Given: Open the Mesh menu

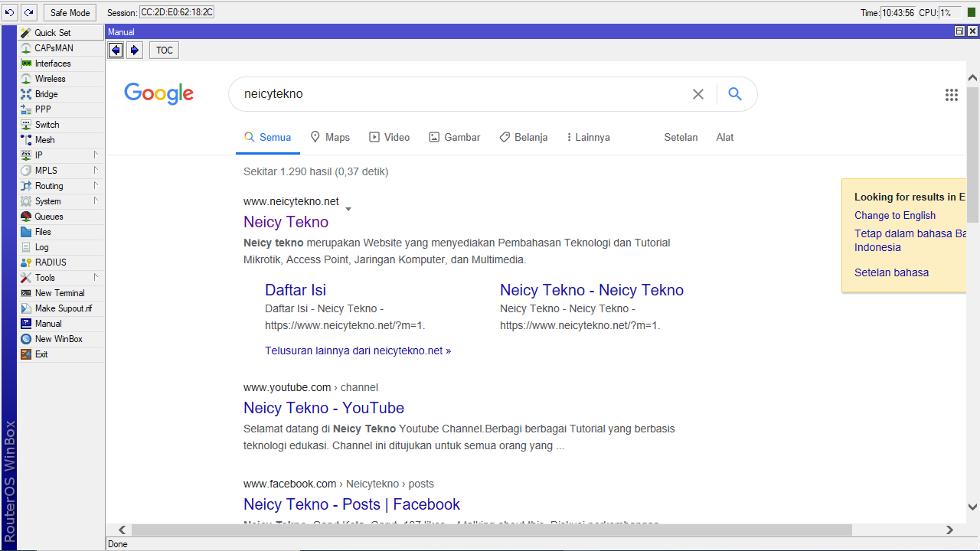Looking at the screenshot, I should click(x=61, y=140).
